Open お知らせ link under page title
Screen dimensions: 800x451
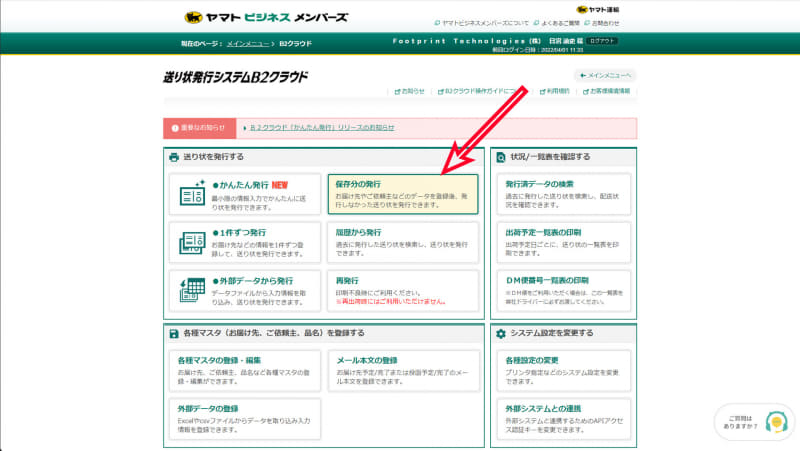click(410, 91)
